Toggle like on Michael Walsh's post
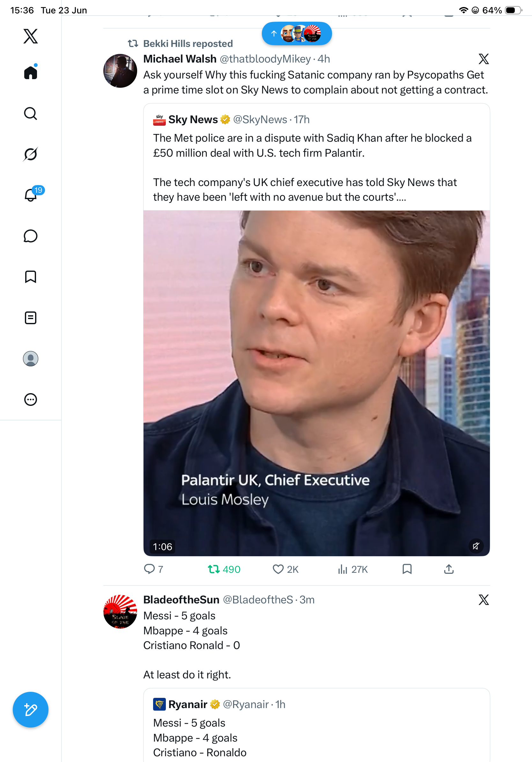This screenshot has width=532, height=762. tap(285, 569)
